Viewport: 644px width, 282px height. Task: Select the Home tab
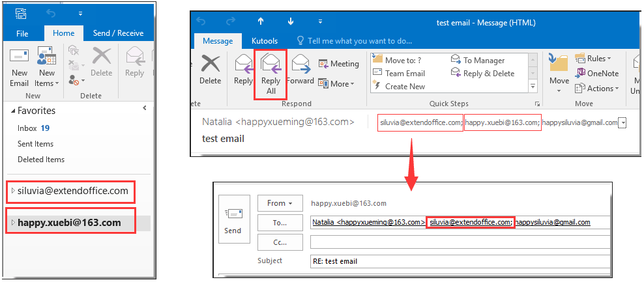pos(64,33)
